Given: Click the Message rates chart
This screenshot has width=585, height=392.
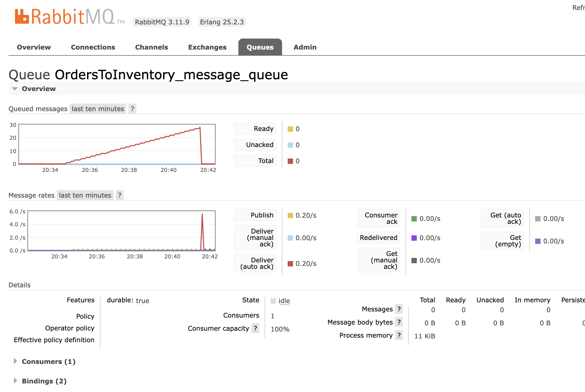Looking at the screenshot, I should [x=122, y=231].
